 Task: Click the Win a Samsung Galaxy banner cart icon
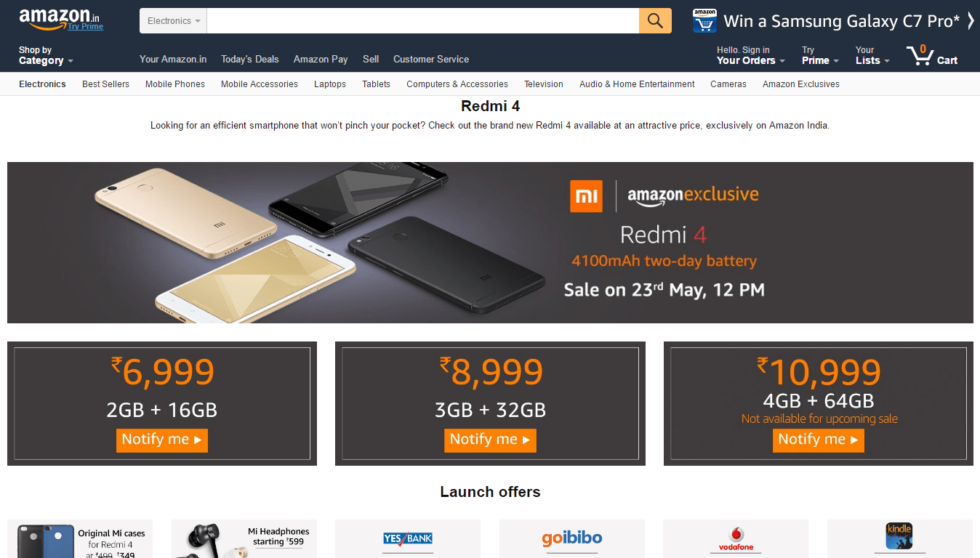click(704, 21)
